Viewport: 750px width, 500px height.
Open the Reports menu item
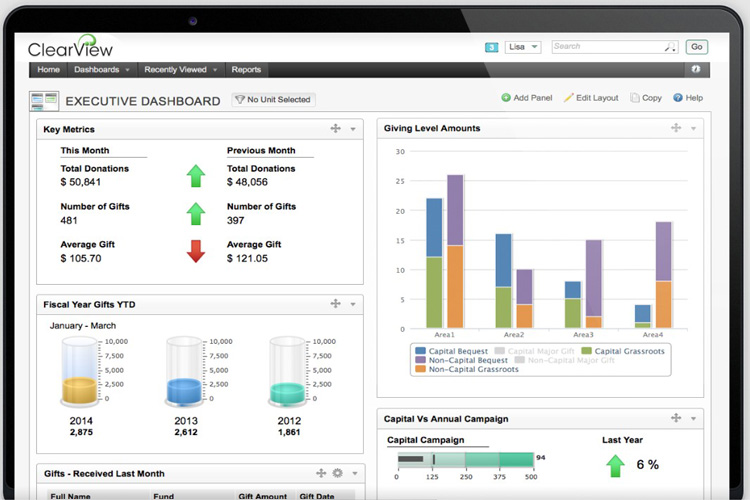(x=246, y=69)
